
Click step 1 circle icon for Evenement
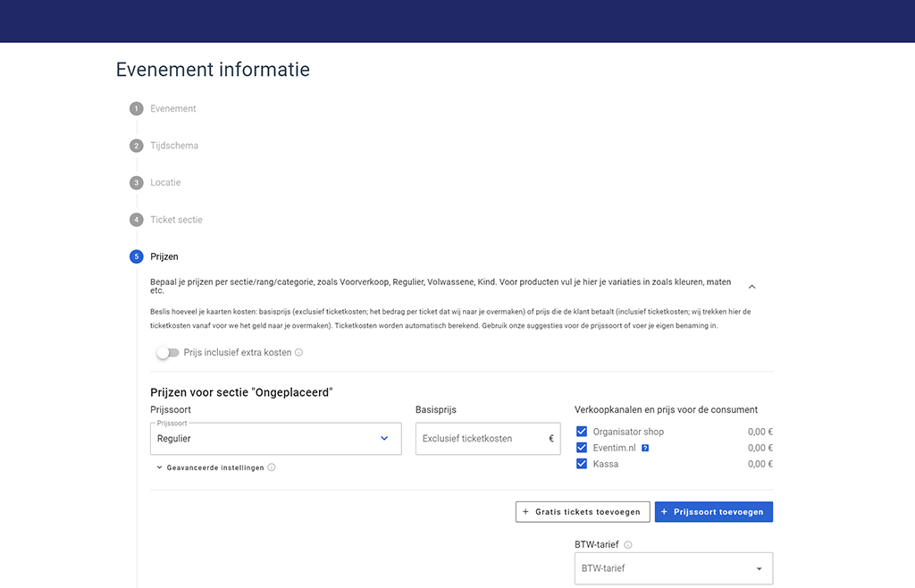(x=136, y=109)
